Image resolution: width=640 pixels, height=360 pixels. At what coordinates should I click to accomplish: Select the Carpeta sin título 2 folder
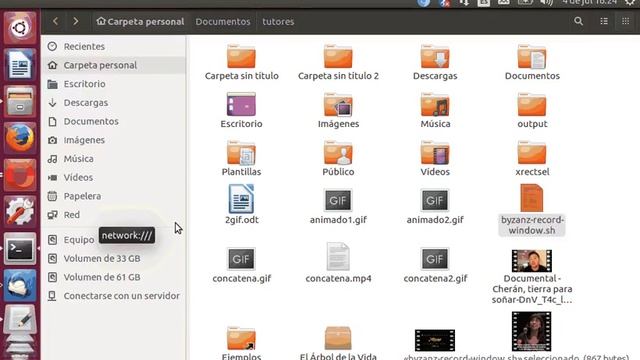click(x=338, y=63)
